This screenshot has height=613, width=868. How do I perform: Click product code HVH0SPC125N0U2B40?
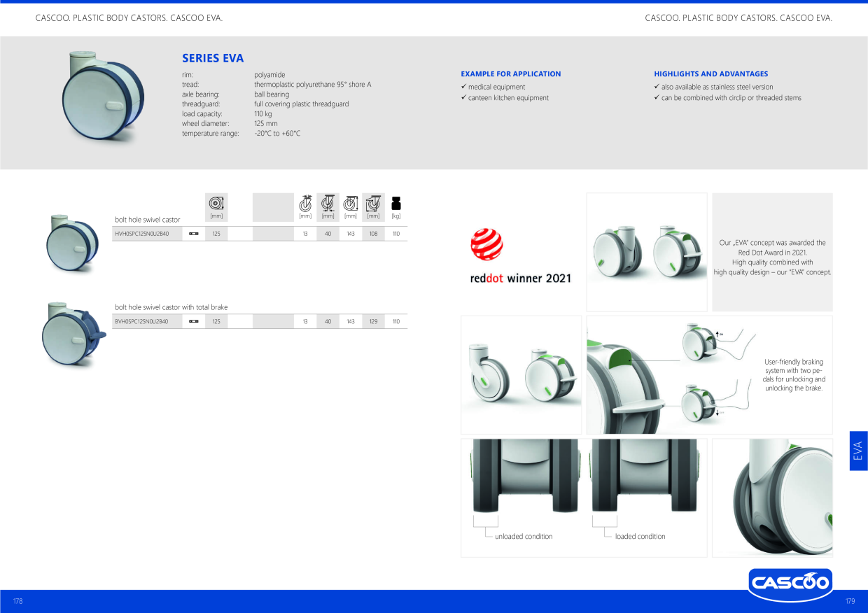(x=142, y=234)
